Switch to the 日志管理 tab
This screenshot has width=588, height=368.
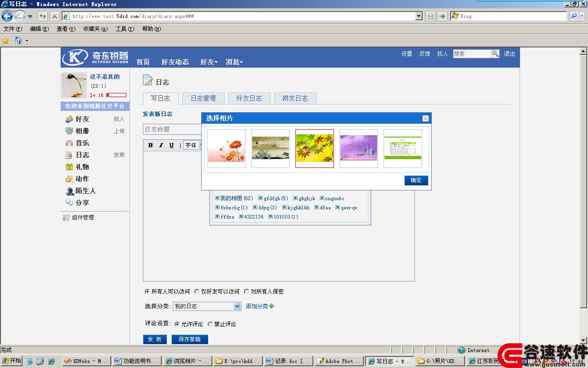click(203, 98)
